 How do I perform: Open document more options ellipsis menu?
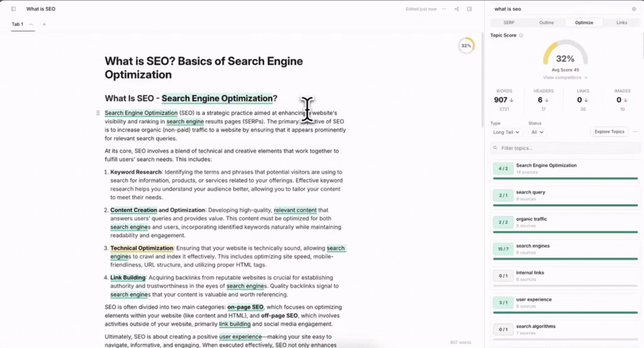point(444,9)
